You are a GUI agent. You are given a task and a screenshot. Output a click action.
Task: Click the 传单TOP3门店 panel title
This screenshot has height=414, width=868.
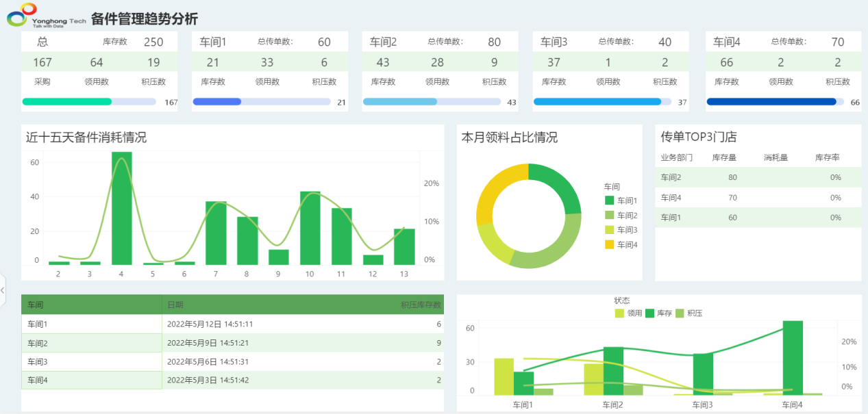pos(699,137)
